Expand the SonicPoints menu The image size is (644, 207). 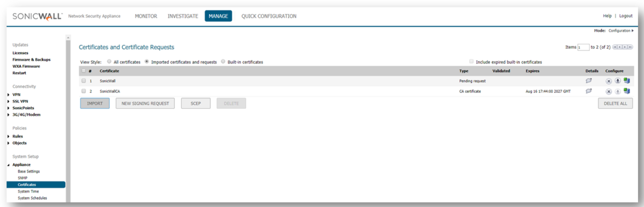click(x=9, y=108)
